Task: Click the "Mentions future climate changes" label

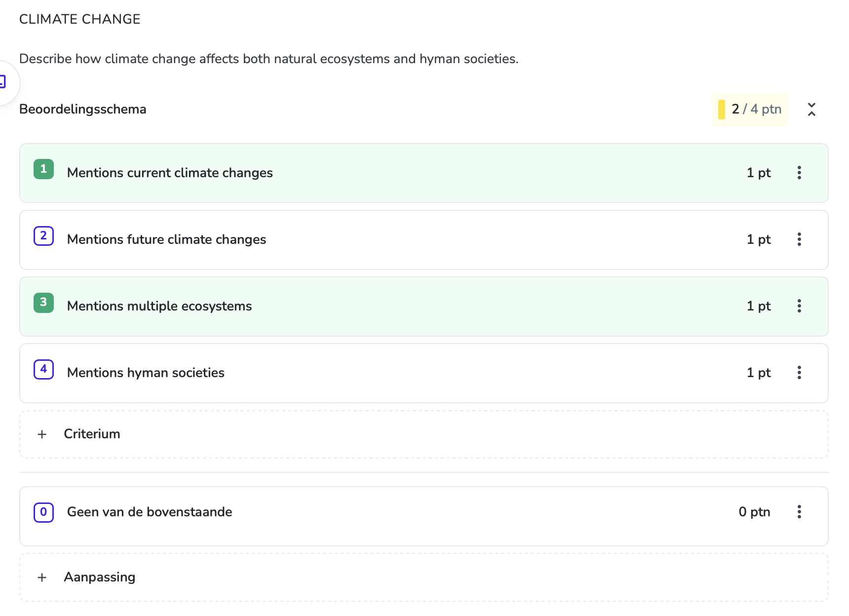Action: pyautogui.click(x=166, y=239)
